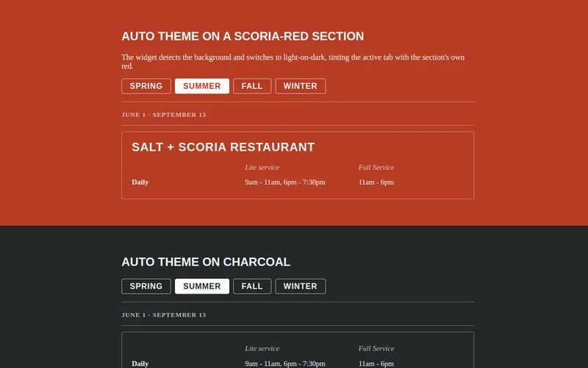Image resolution: width=588 pixels, height=368 pixels.
Task: Click Full Service header in charcoal card
Action: pos(376,348)
